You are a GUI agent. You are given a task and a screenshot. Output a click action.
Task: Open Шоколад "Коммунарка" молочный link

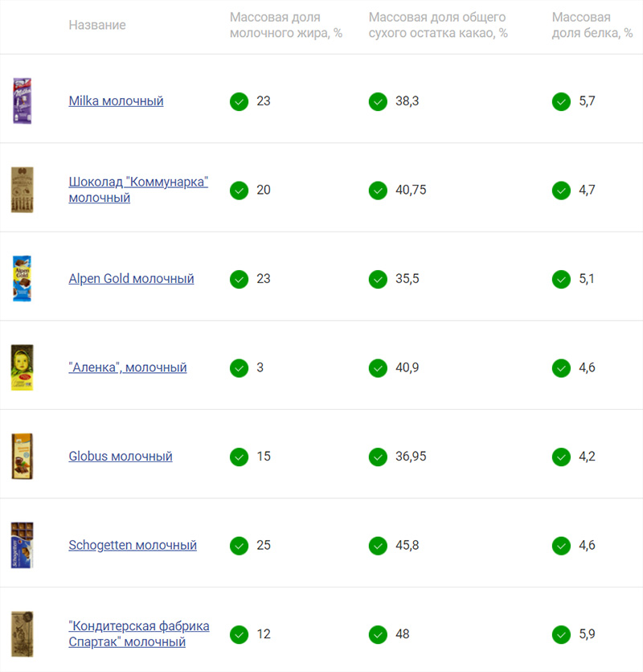tap(138, 190)
